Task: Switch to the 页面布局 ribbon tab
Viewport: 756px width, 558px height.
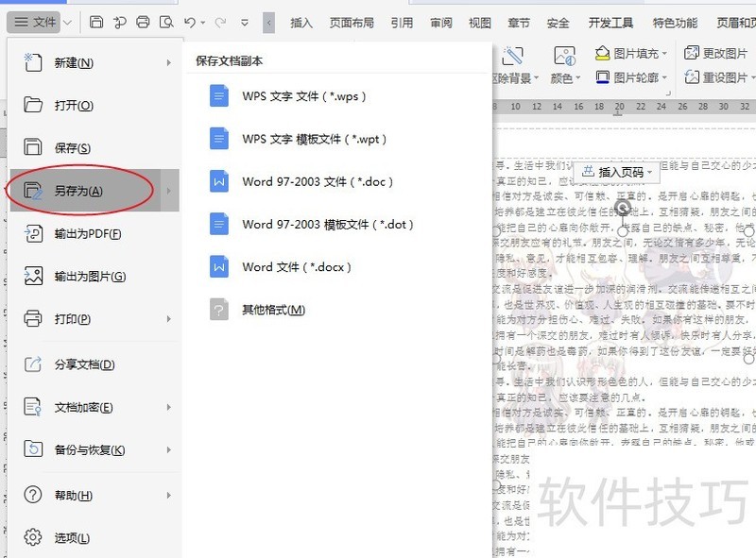Action: point(352,23)
